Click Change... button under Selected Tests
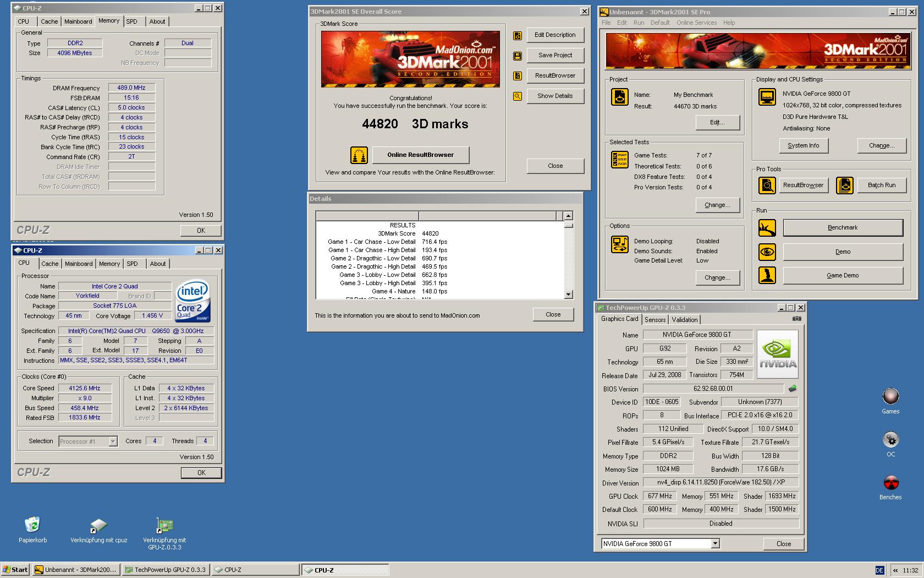Image resolution: width=924 pixels, height=578 pixels. pos(717,205)
